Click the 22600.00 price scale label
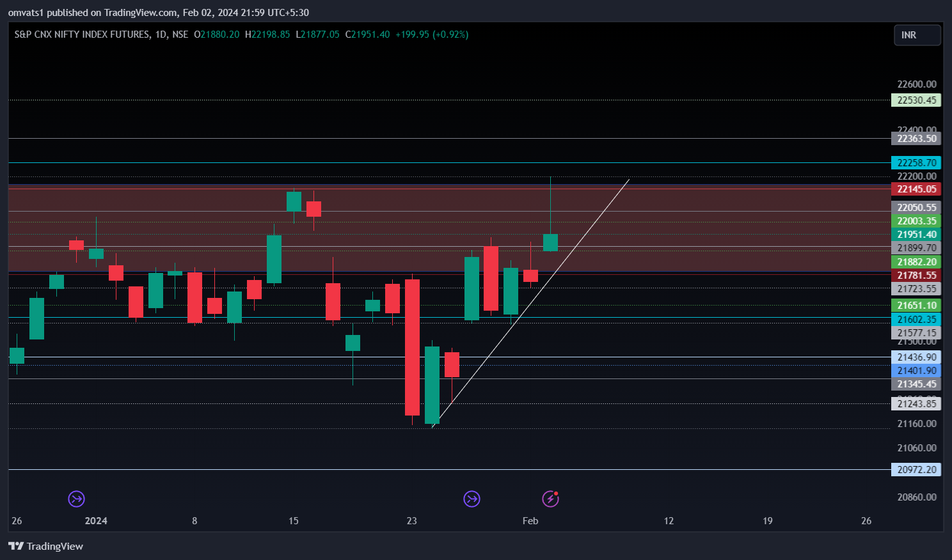Screen dimensions: 952x560 click(917, 84)
